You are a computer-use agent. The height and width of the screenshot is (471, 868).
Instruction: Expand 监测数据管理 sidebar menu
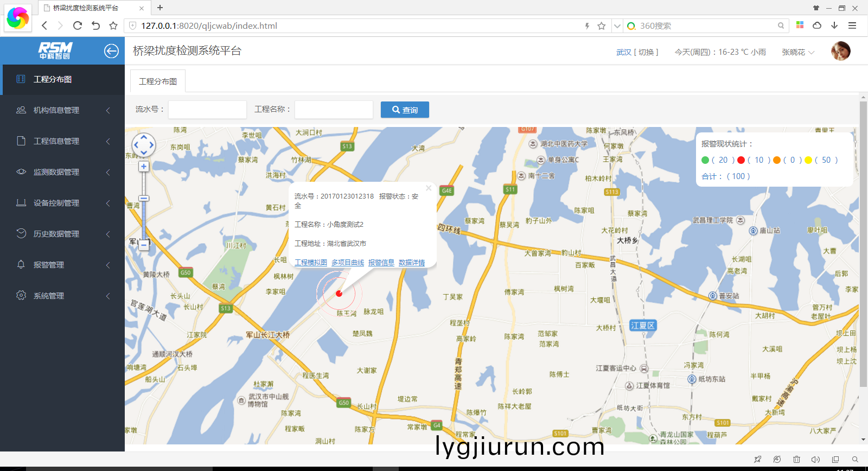point(62,172)
